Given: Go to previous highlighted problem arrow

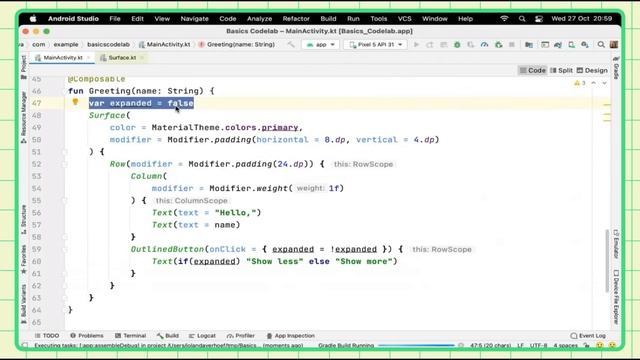Looking at the screenshot, I should click(593, 83).
